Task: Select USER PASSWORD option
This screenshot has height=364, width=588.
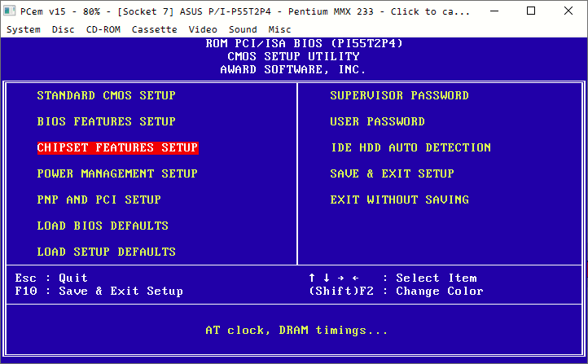Action: click(x=377, y=121)
